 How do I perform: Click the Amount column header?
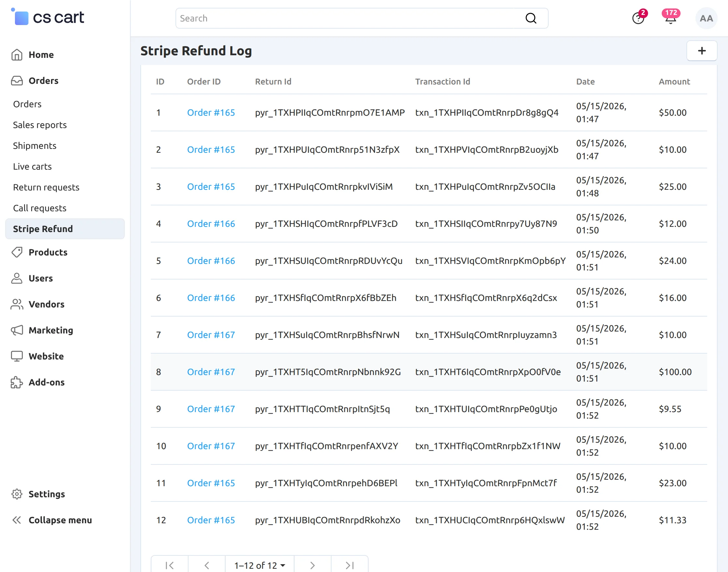tap(674, 82)
